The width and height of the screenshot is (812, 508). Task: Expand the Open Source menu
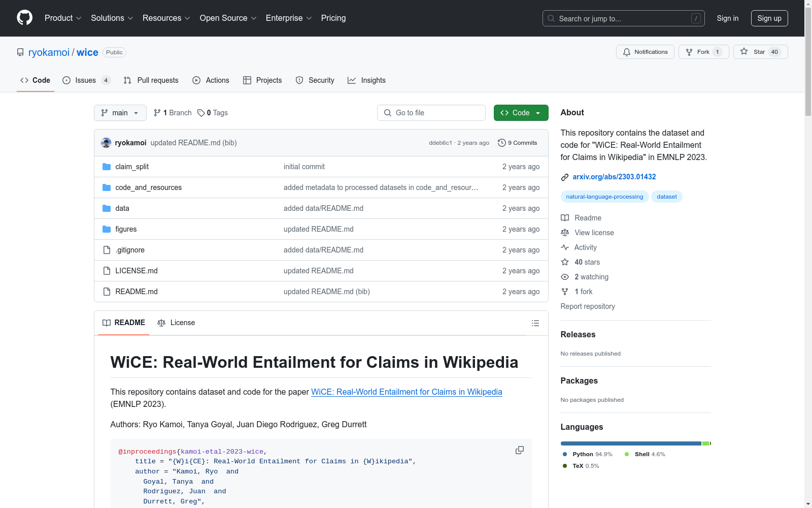pos(228,18)
